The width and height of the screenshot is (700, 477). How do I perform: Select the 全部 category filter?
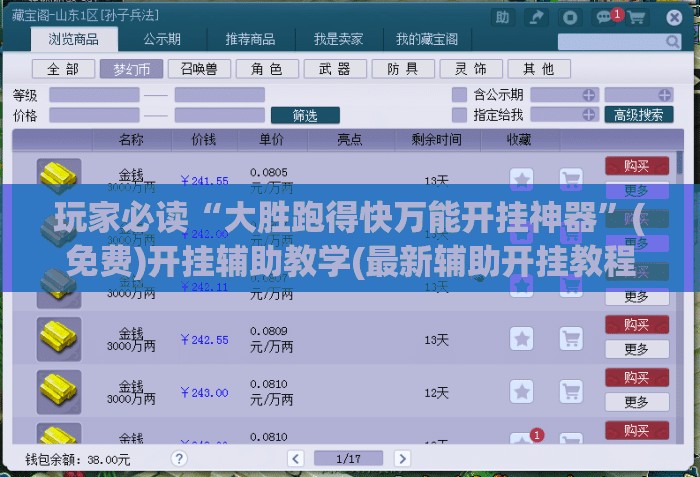click(63, 69)
